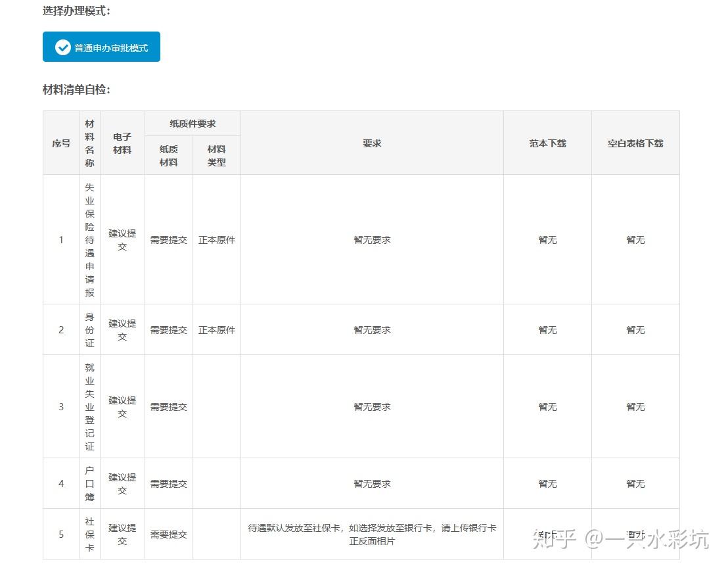Click 建议提交 in the 户口簿 row

122,484
